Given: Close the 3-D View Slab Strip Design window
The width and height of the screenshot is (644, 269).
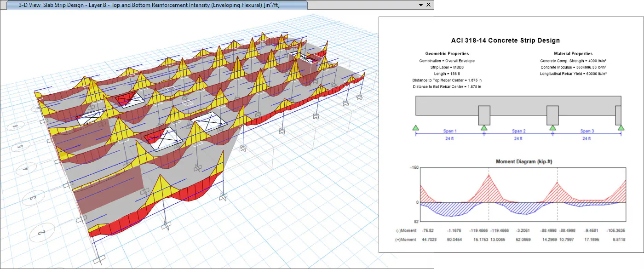Looking at the screenshot, I should [428, 5].
